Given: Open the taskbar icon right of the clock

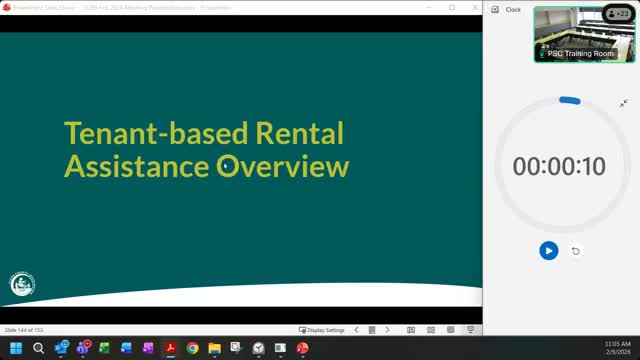Looking at the screenshot, I should [x=280, y=348].
